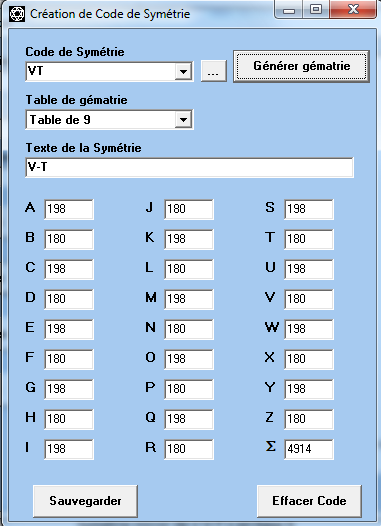Click the Code de Symétrie text box VT
The width and height of the screenshot is (381, 526).
(100, 71)
